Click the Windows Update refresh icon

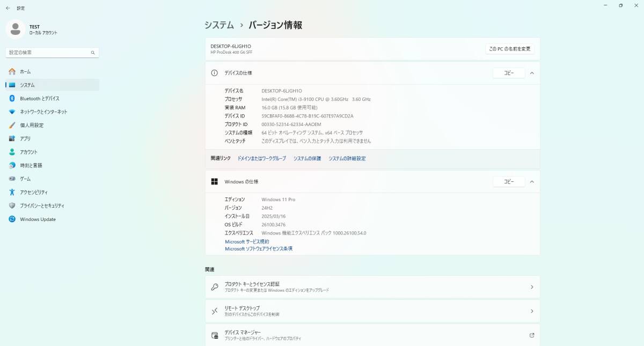pos(12,219)
